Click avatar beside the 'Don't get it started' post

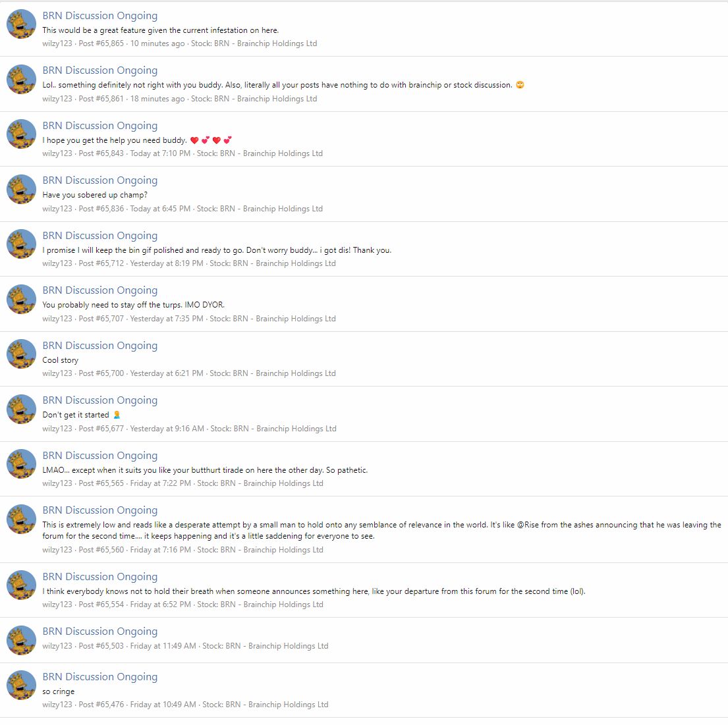[21, 409]
